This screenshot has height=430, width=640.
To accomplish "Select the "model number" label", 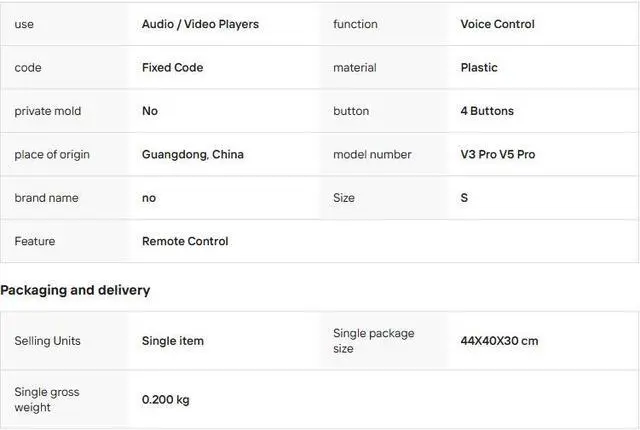I will click(372, 155).
